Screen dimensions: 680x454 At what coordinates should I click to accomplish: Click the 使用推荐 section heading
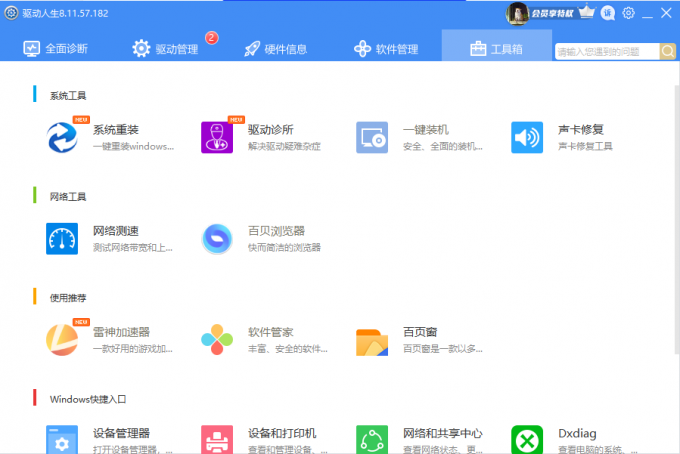click(x=68, y=298)
